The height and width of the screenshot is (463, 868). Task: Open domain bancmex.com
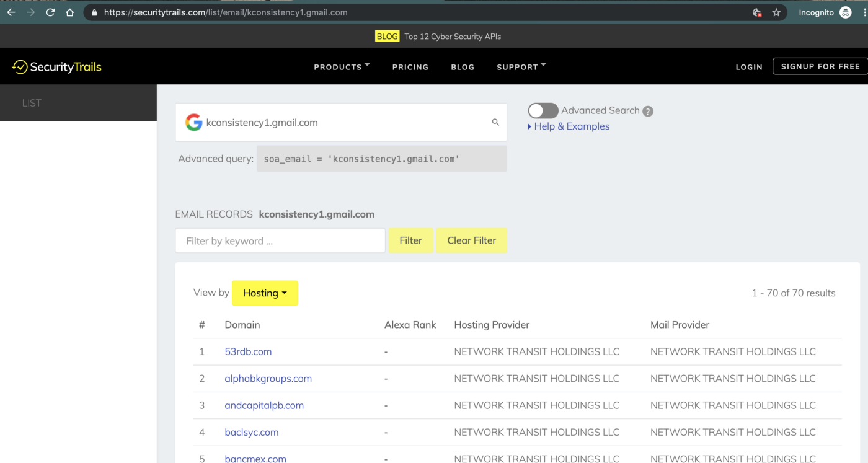click(255, 459)
